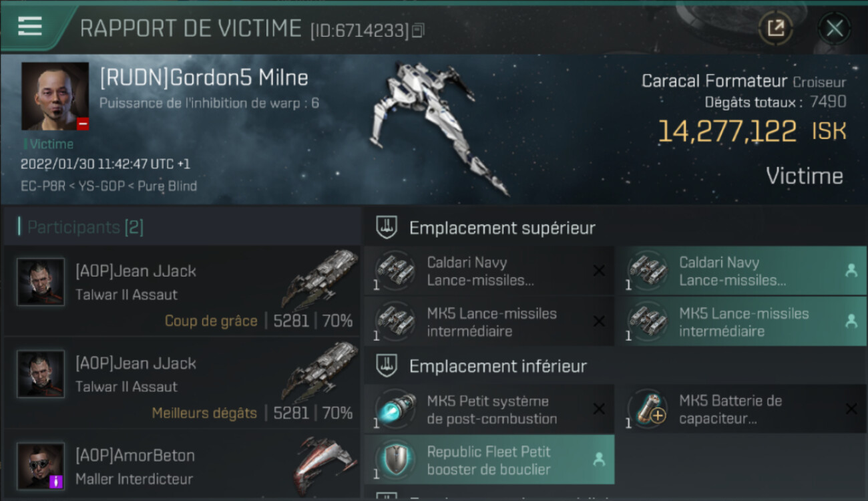Screen dimensions: 868x501
Task: Open the Meilleurs dégâts Jean JJack portrait
Action: point(41,374)
